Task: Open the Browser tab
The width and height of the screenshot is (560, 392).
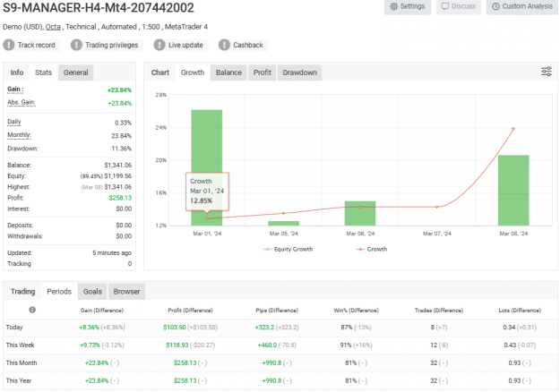Action: [127, 292]
